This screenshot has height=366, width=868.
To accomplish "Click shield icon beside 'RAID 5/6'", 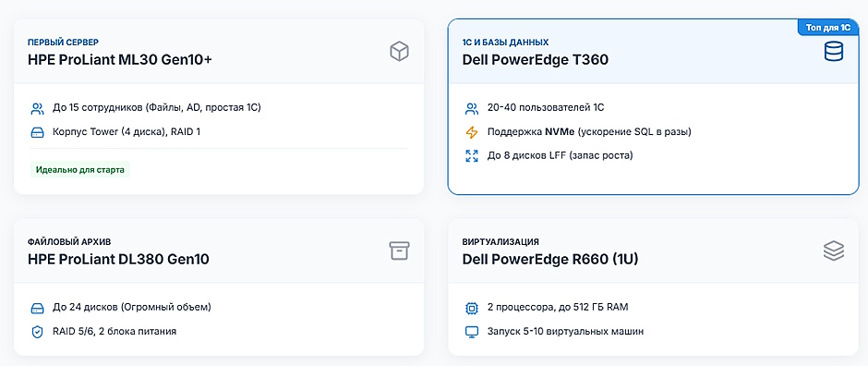I will pyautogui.click(x=37, y=332).
